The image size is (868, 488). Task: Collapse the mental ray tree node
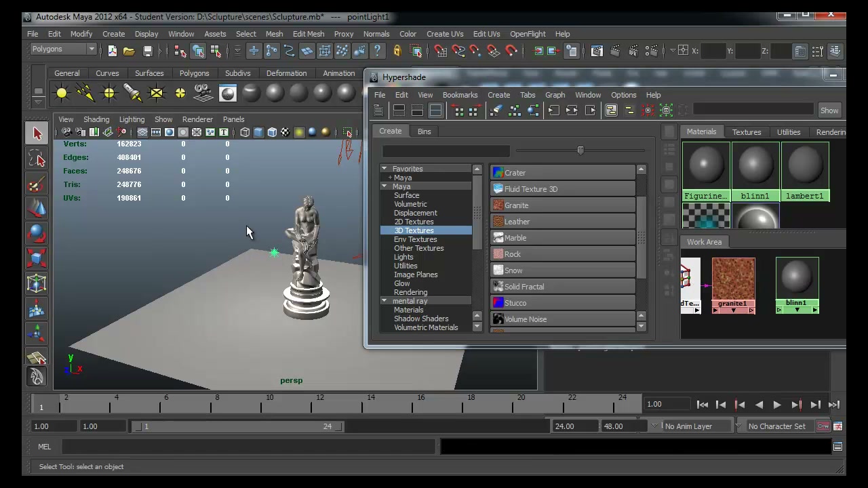tap(384, 301)
